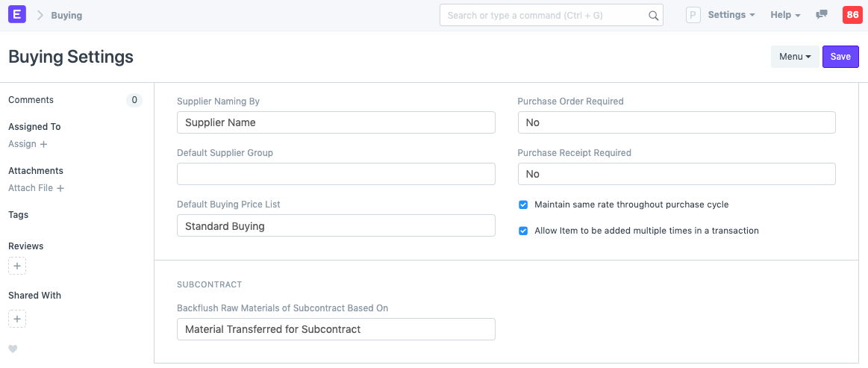
Task: Click the Default Supplier Group field
Action: (x=336, y=174)
